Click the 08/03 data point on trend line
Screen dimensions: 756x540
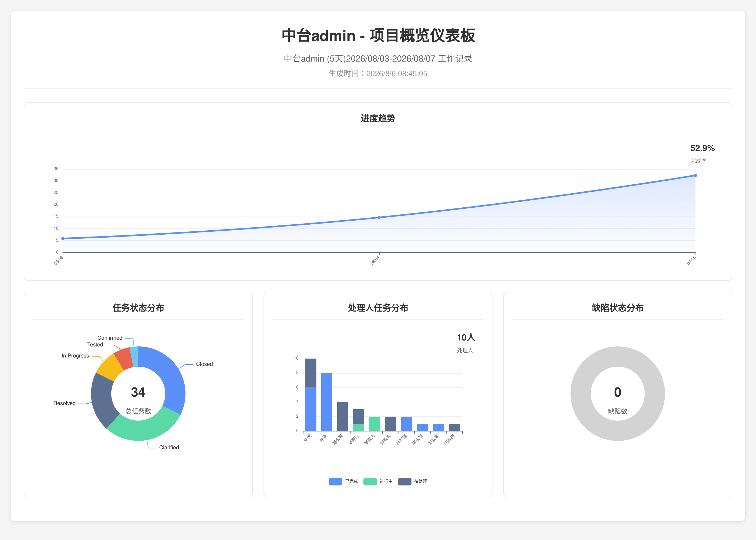click(x=63, y=238)
